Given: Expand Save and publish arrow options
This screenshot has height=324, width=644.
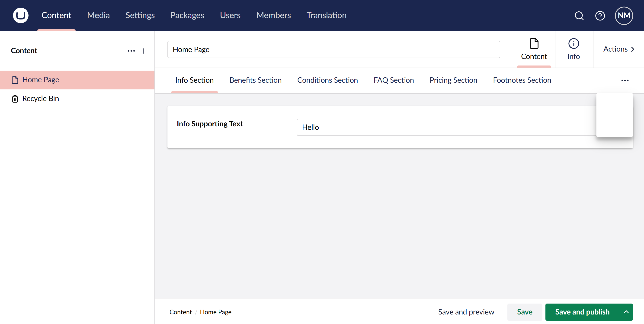Looking at the screenshot, I should coord(626,312).
